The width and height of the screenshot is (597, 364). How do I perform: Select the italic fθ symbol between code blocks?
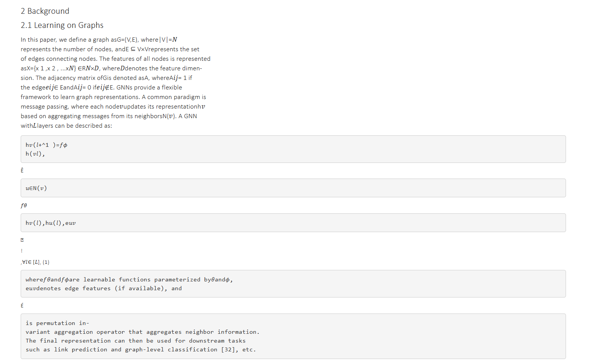[x=23, y=205]
